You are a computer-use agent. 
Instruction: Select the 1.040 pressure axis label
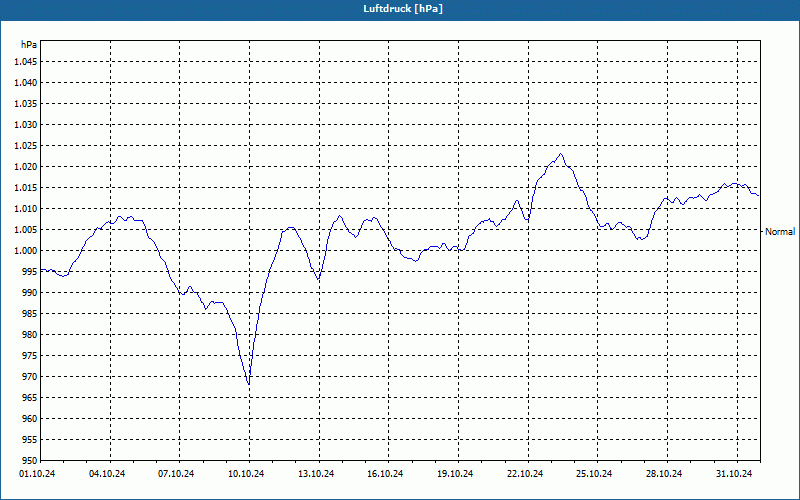point(26,83)
